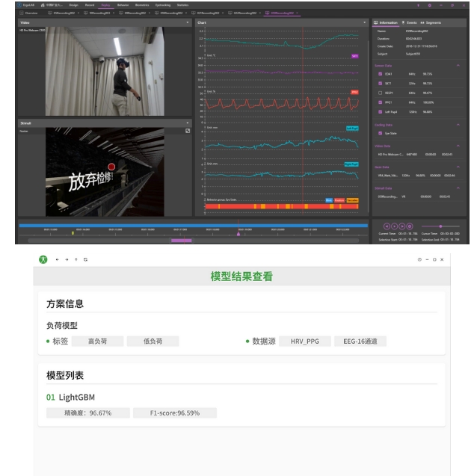Click the ErgoLAB logo icon
Screen dimensions: 474x476
pyautogui.click(x=19, y=4)
